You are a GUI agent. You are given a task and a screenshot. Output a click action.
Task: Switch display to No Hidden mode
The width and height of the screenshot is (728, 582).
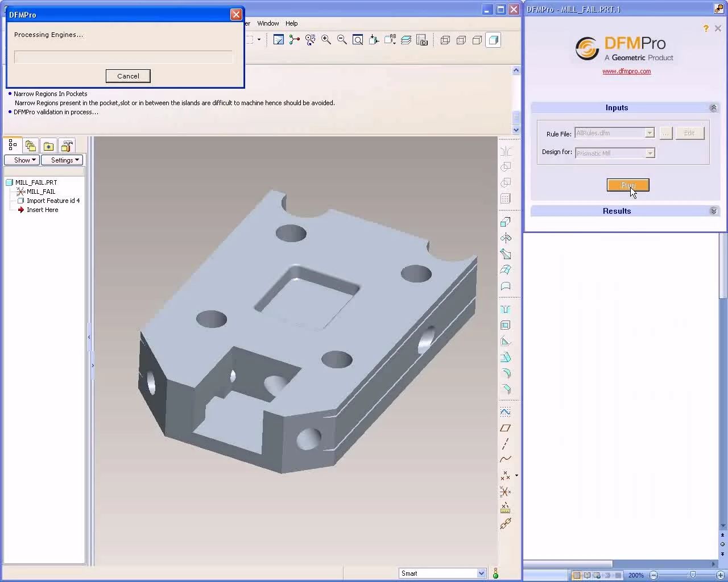pyautogui.click(x=477, y=40)
